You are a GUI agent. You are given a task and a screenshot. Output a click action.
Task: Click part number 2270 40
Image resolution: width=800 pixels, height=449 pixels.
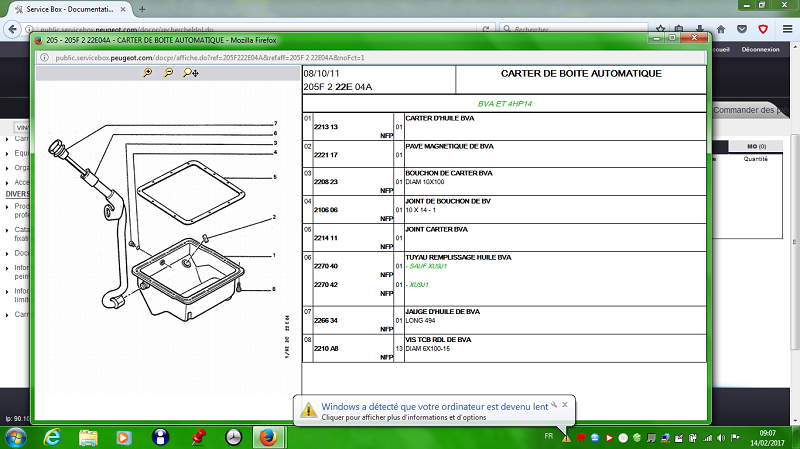click(326, 266)
